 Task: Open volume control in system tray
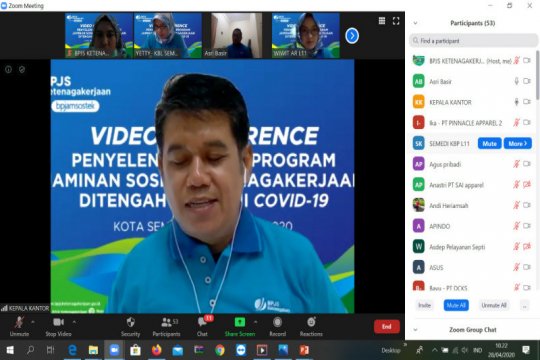pos(465,350)
